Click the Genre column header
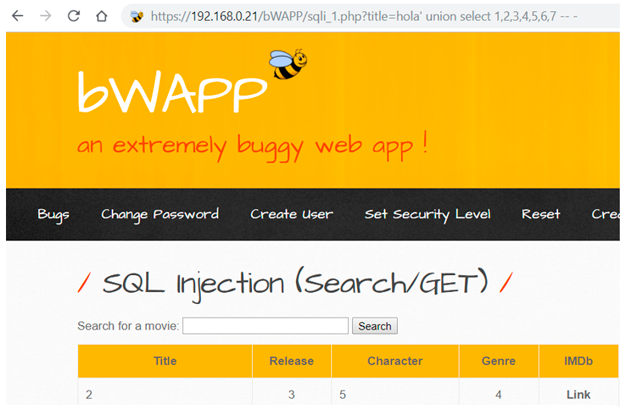This screenshot has height=420, width=629. (x=498, y=361)
